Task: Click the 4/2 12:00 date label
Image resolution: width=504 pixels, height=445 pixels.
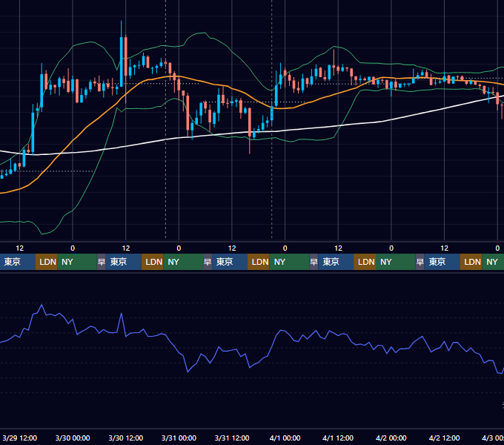Action: coord(444,438)
